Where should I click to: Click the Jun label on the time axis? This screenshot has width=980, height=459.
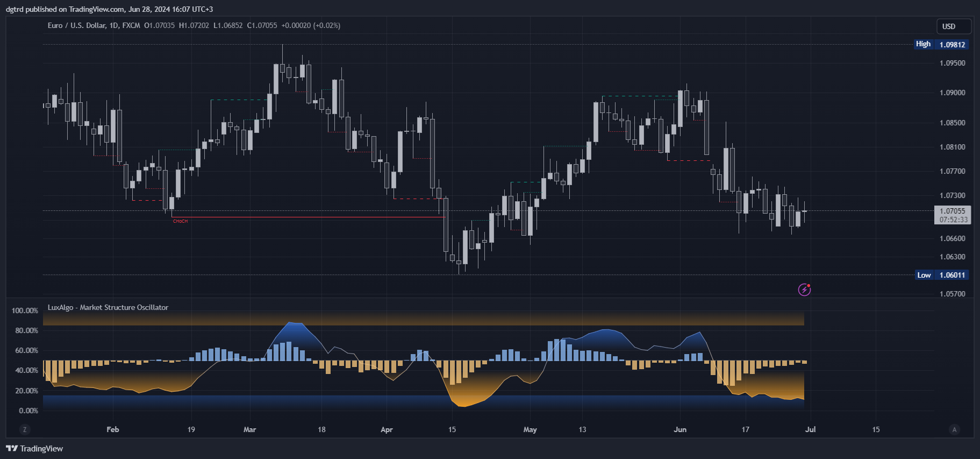tap(680, 429)
